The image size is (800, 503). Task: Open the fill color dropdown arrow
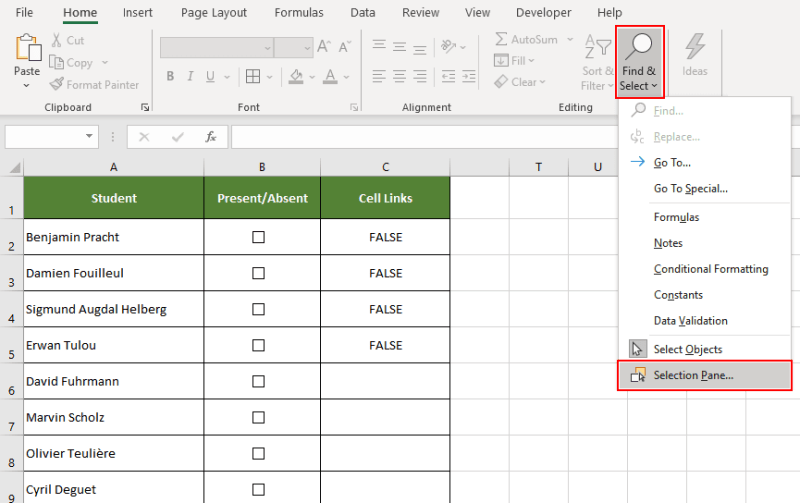[312, 77]
